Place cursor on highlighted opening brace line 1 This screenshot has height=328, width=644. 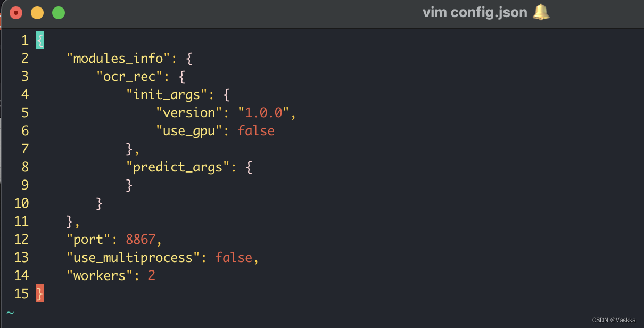(x=40, y=40)
